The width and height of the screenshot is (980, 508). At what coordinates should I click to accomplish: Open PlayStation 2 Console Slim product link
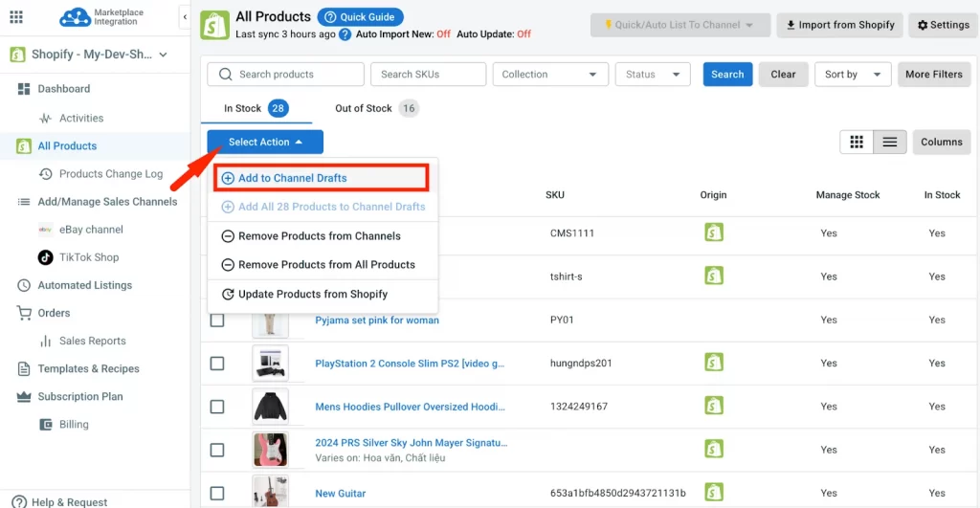pyautogui.click(x=410, y=363)
